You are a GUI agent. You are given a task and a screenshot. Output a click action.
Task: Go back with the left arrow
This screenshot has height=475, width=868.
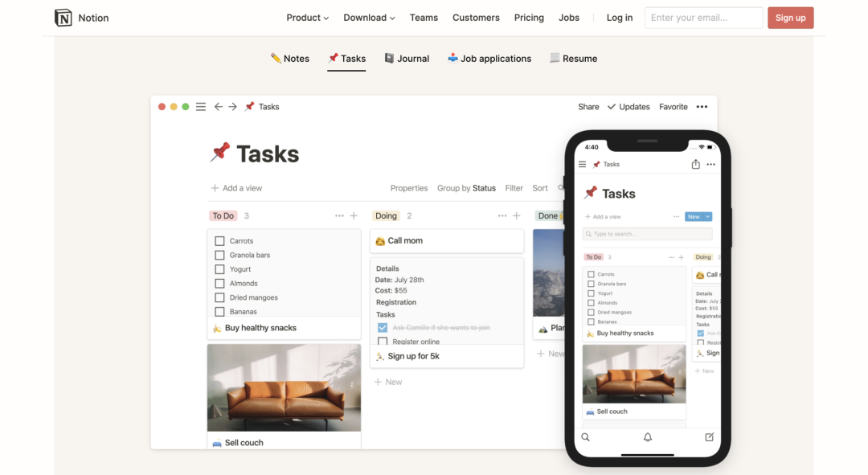pos(219,107)
